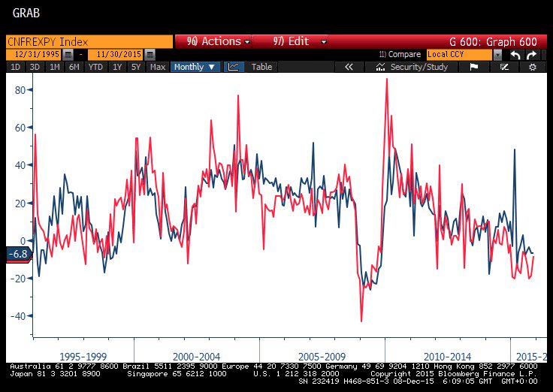Click the 2010-2014 axis label
Image resolution: width=553 pixels, height=392 pixels.
447,357
